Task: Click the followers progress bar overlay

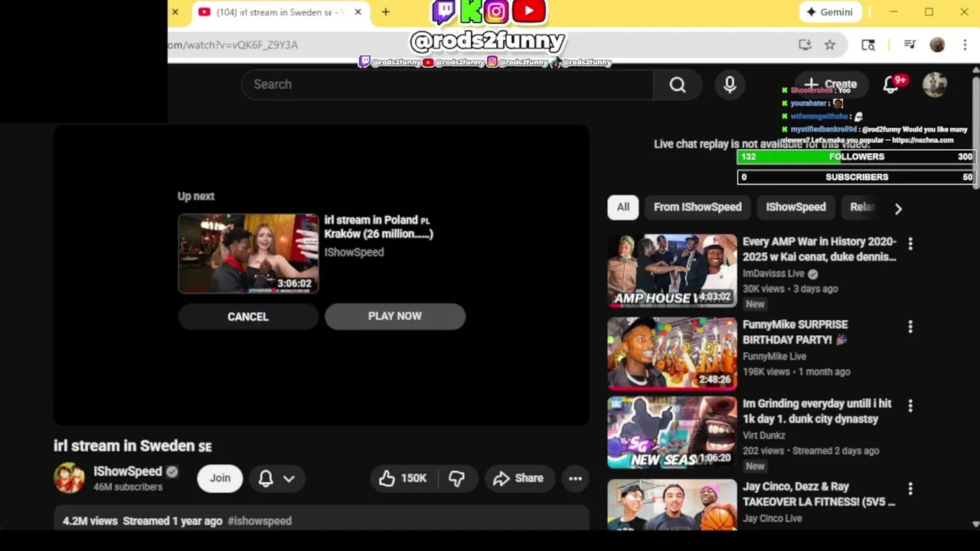Action: pyautogui.click(x=856, y=157)
